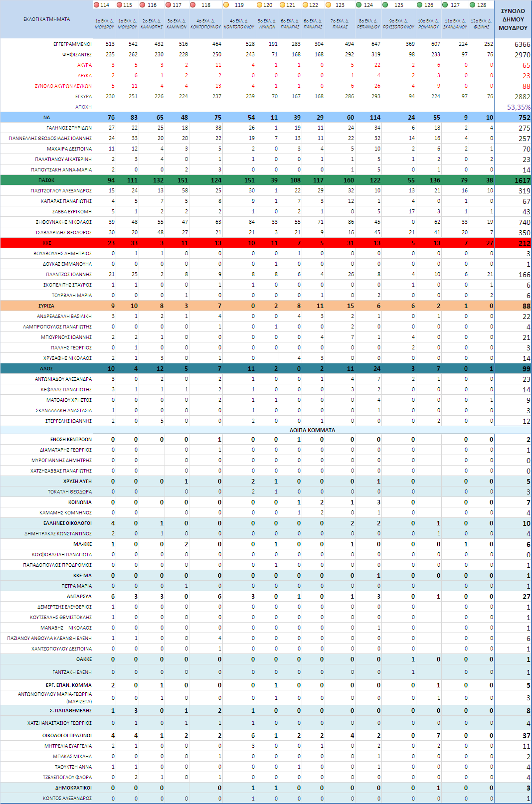Screen dimensions: 532x804
Task: Click the ΟΙΚΟΛΟΓΟΙ ΠΡΑΣΙΝΟΙ total value 37
Action: [x=526, y=736]
